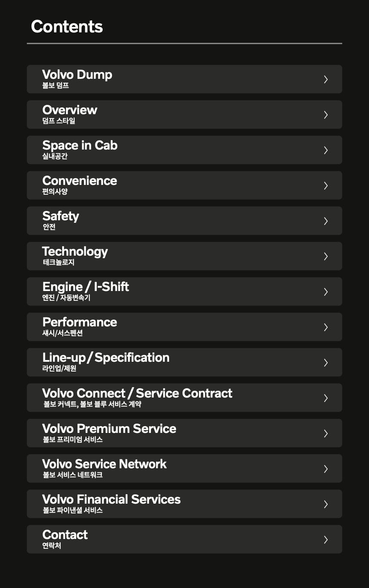Open the Technology section
The height and width of the screenshot is (588, 369).
75,252
